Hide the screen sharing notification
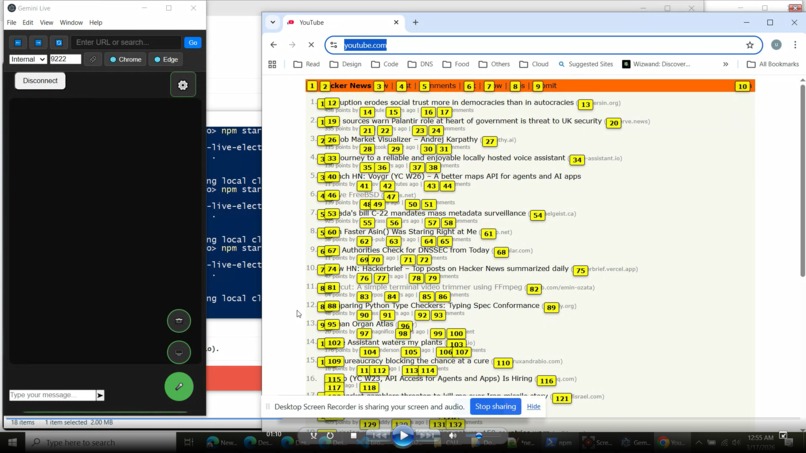Screen dimensions: 806x453 534,406
